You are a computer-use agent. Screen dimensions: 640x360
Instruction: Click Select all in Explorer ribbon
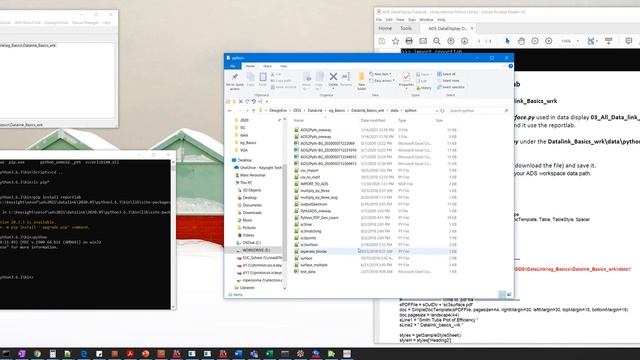pyautogui.click(x=446, y=74)
